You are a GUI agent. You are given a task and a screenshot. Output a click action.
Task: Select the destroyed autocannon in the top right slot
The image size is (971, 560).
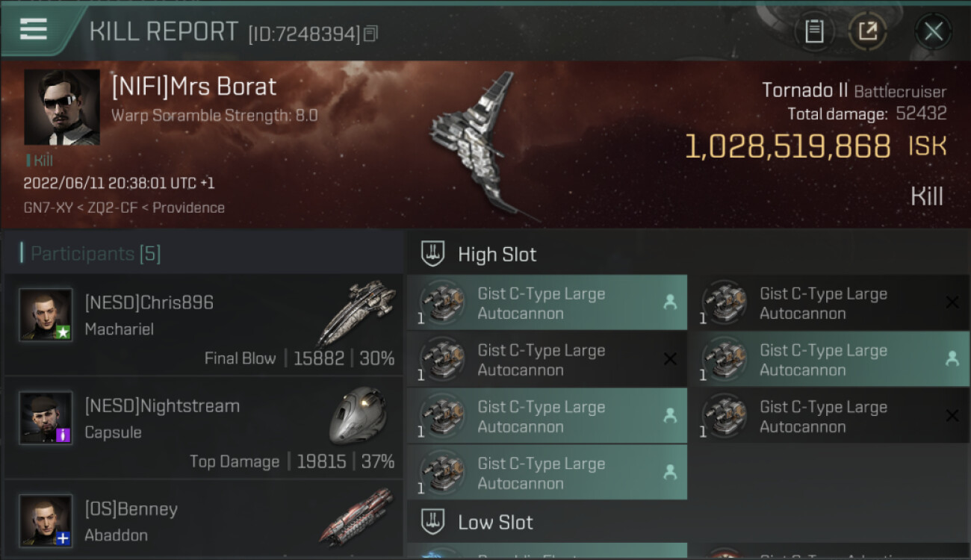[829, 303]
